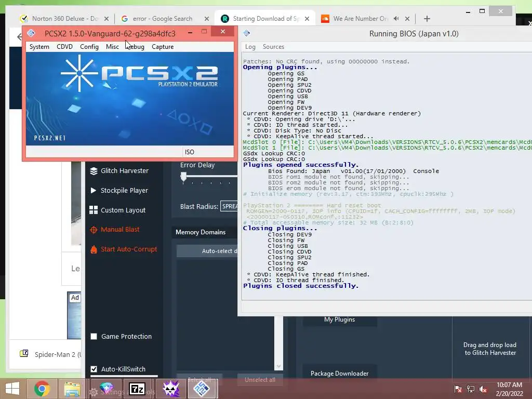
Task: Open Custom Layout in RTCV sidebar
Action: pyautogui.click(x=117, y=210)
